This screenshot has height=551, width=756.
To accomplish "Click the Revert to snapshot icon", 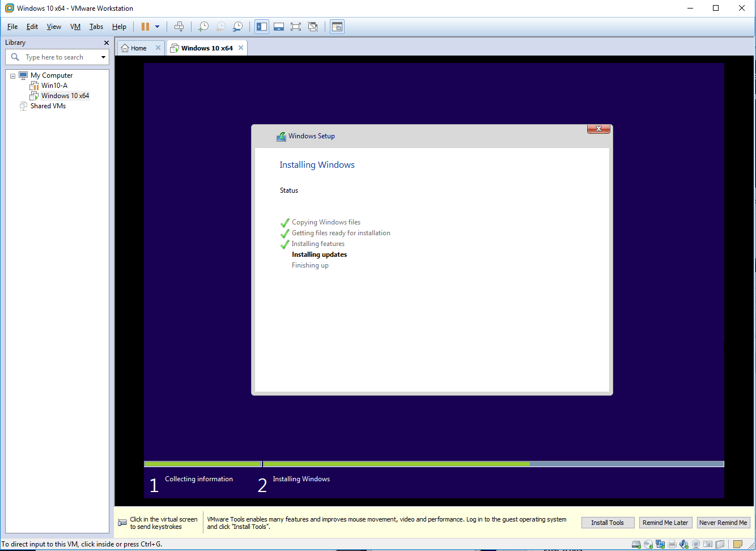I will pos(220,27).
